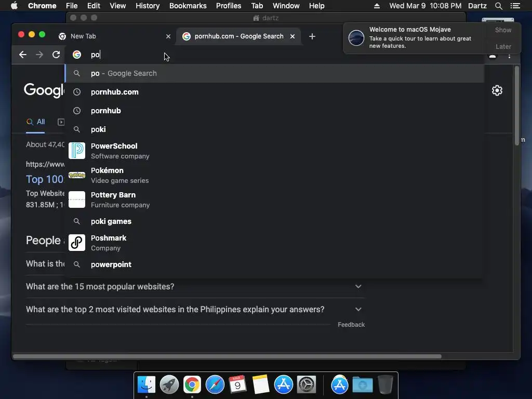Open the Window menu
The image size is (532, 399).
point(286,6)
